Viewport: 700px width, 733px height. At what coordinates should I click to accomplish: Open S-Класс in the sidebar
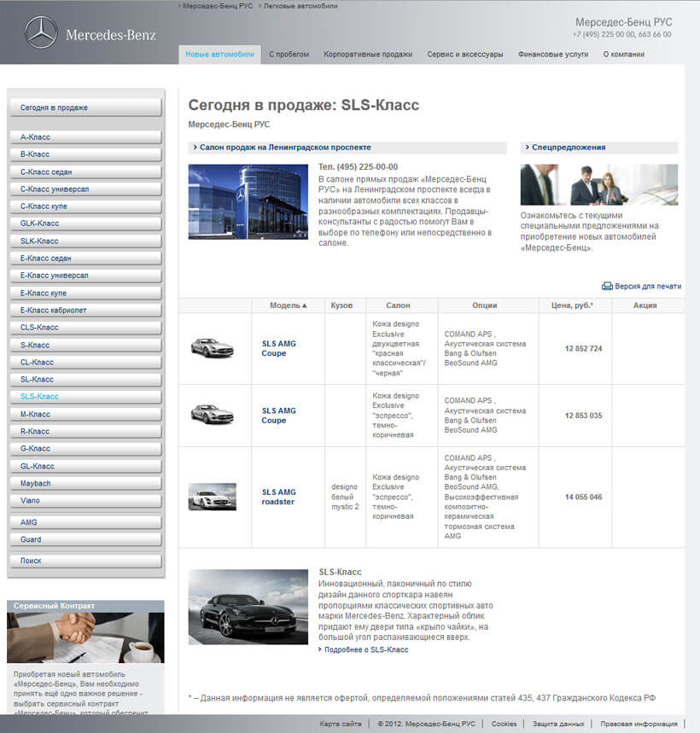tap(85, 345)
